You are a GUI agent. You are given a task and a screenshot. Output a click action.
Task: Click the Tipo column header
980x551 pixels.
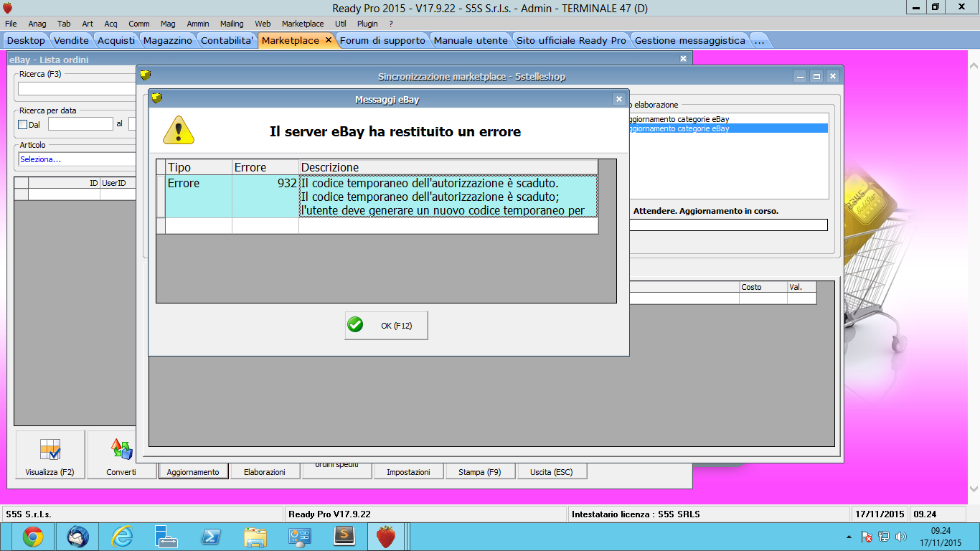pos(199,167)
